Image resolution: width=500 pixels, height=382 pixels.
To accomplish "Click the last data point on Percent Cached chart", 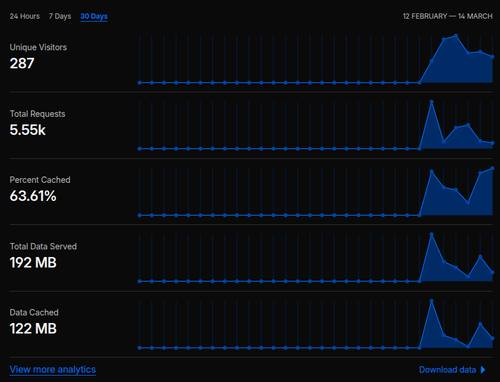I will click(x=492, y=169).
